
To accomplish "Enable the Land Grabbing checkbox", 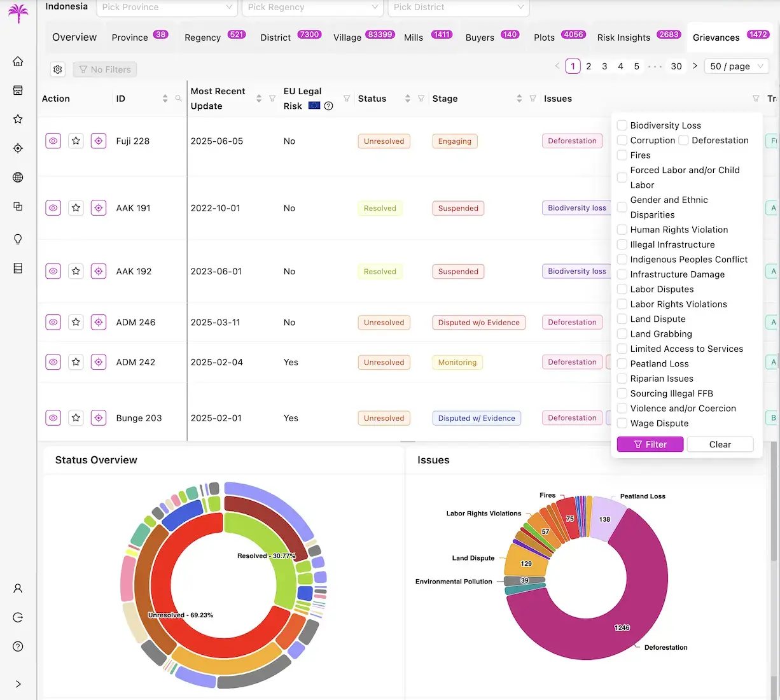I will 621,333.
